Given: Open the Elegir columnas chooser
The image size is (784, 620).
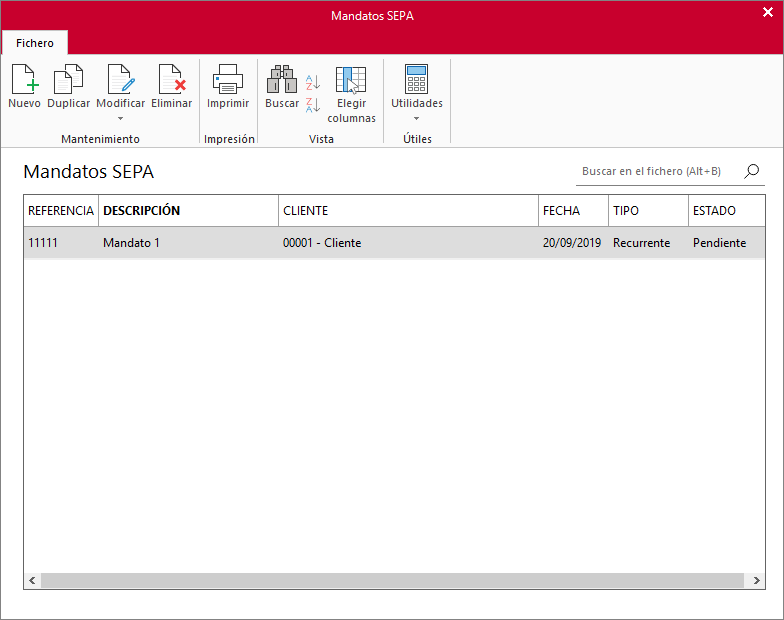Looking at the screenshot, I should [x=351, y=80].
